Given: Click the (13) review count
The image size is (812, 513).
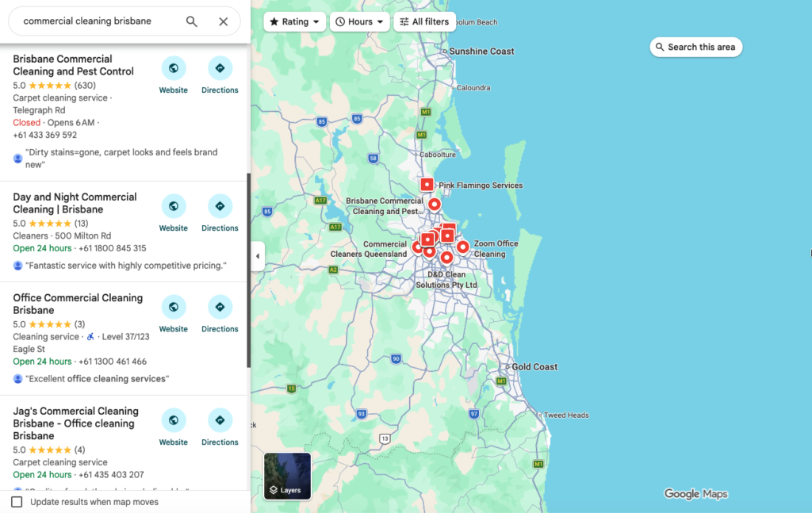Looking at the screenshot, I should coord(82,224).
